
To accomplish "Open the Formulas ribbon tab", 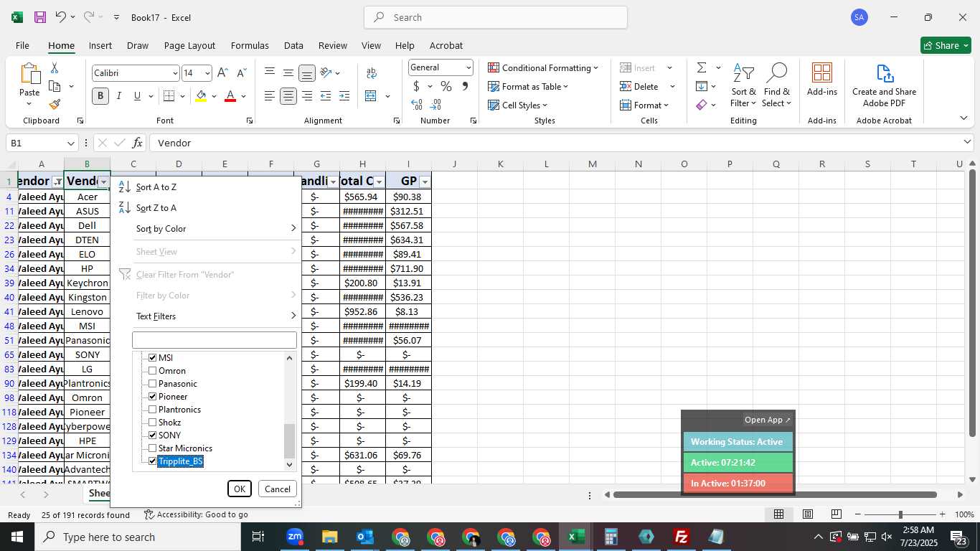I will pyautogui.click(x=250, y=45).
